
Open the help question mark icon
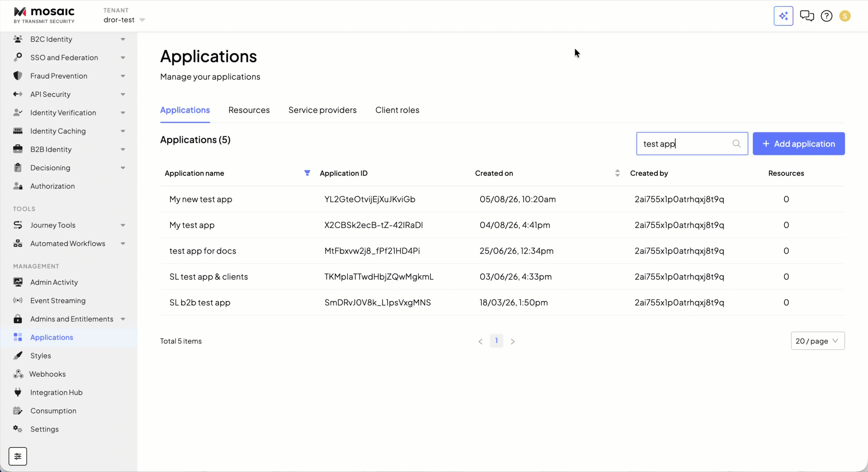[827, 16]
